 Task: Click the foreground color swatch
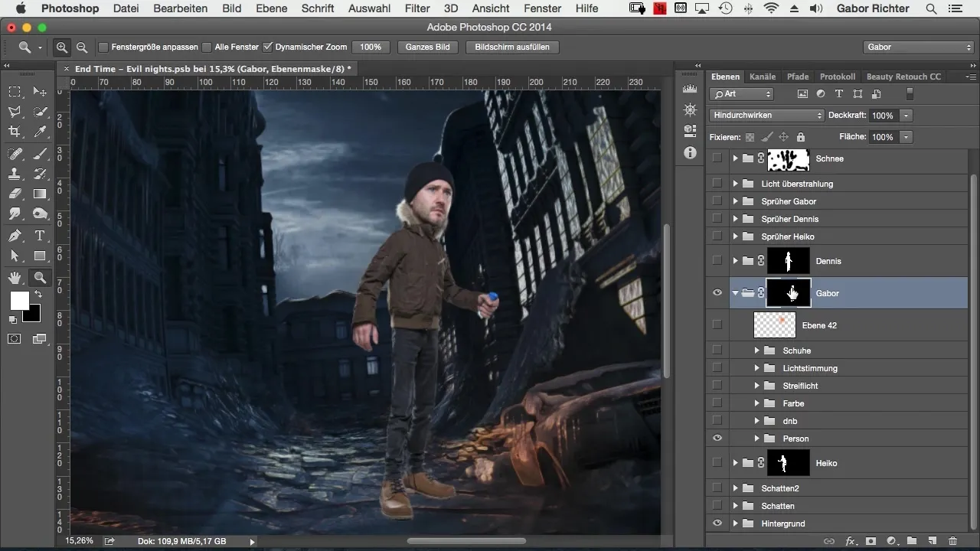click(x=19, y=300)
